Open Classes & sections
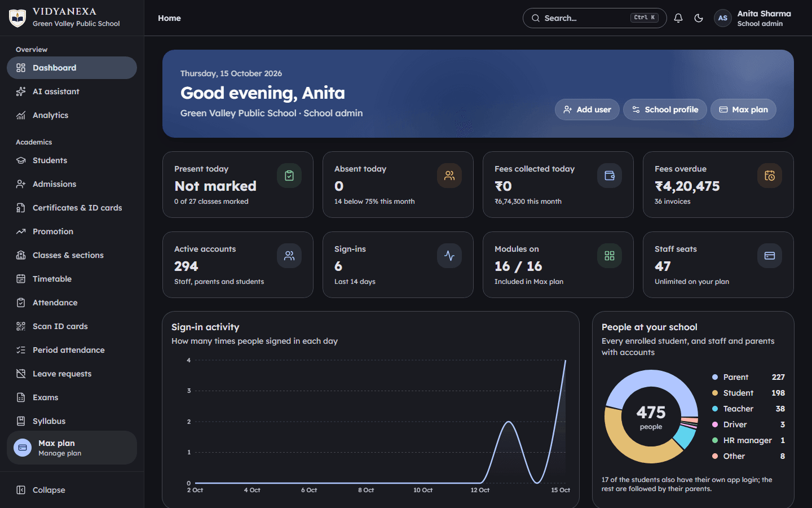The width and height of the screenshot is (812, 508). 72,255
